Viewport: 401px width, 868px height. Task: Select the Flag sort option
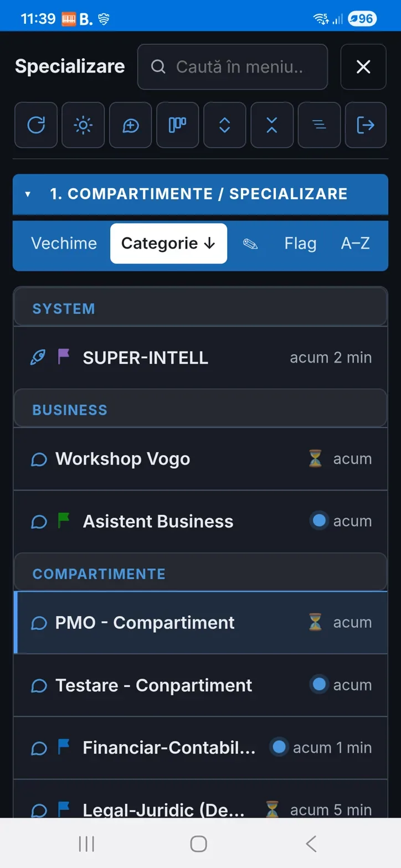[300, 244]
